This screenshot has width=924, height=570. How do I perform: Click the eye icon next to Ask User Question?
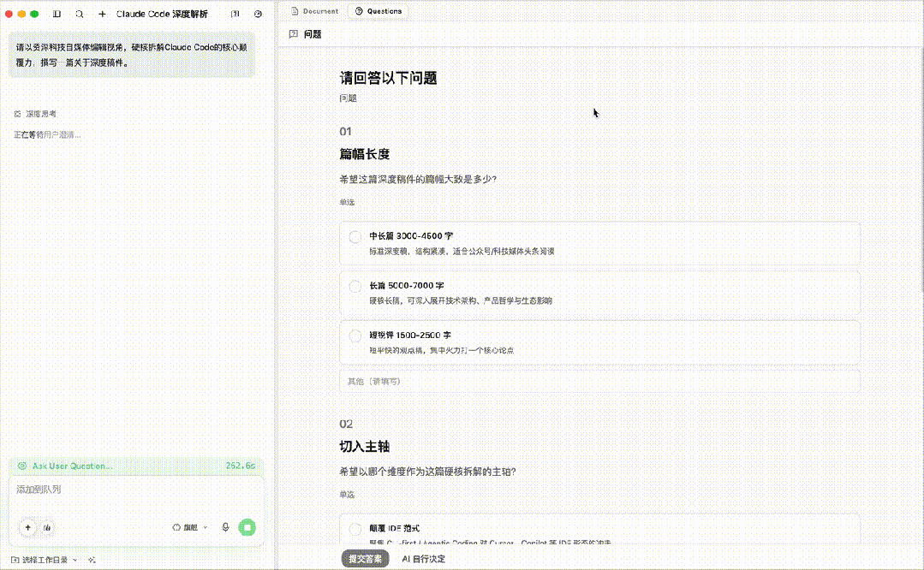22,466
